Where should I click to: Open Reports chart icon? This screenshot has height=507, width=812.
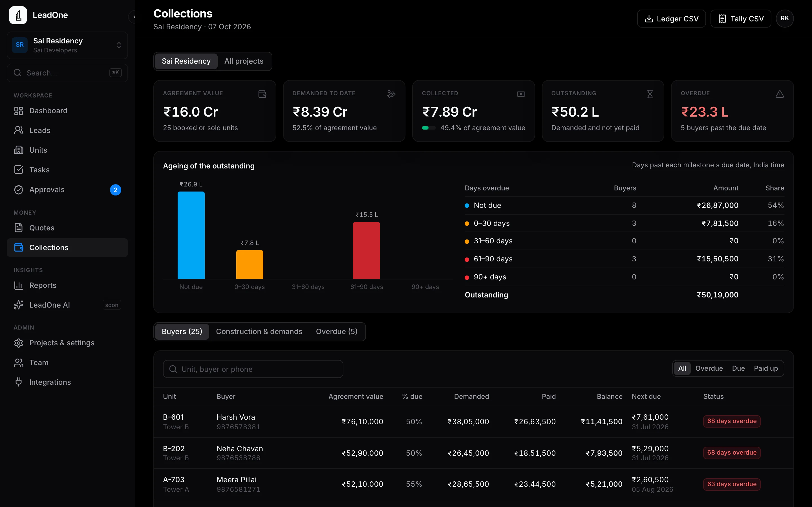pyautogui.click(x=18, y=285)
